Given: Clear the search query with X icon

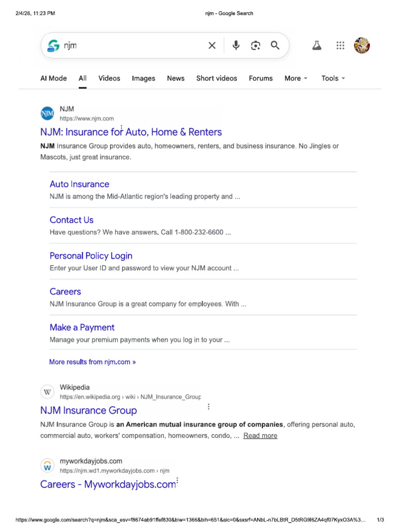Looking at the screenshot, I should 212,46.
